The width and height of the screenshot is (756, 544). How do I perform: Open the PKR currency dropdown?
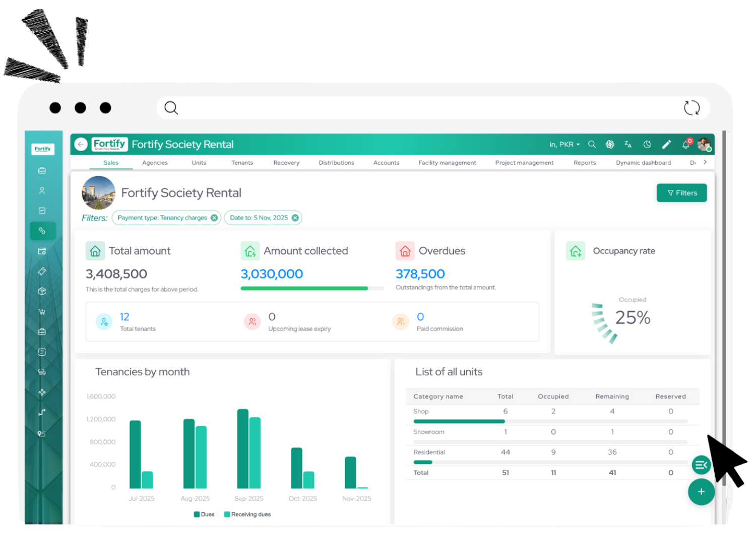click(x=564, y=145)
